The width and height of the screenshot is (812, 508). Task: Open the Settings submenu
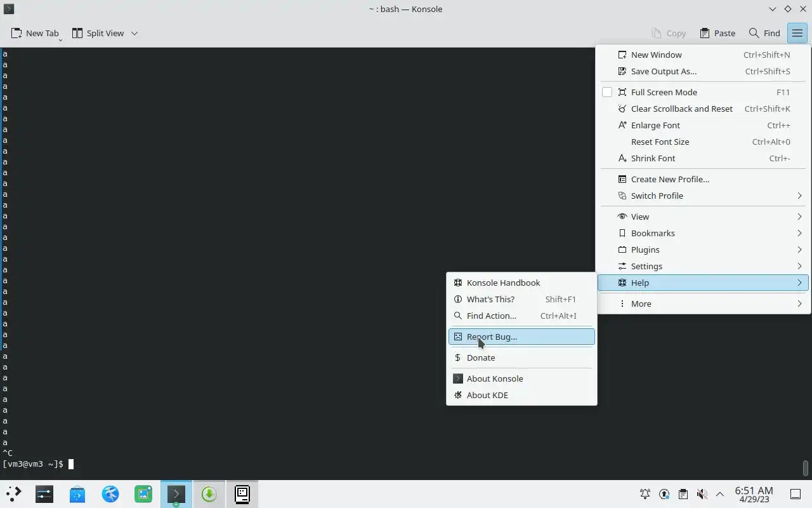703,266
